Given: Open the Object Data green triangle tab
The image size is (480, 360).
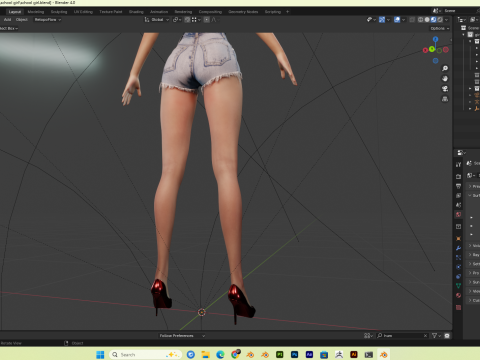Looking at the screenshot, I should tap(458, 286).
